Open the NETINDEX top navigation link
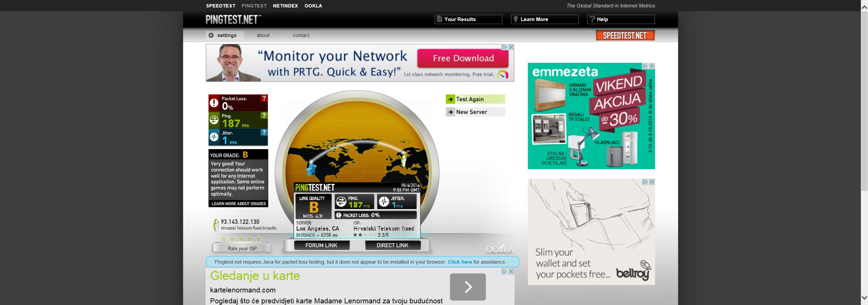This screenshot has width=868, height=305. coord(285,6)
